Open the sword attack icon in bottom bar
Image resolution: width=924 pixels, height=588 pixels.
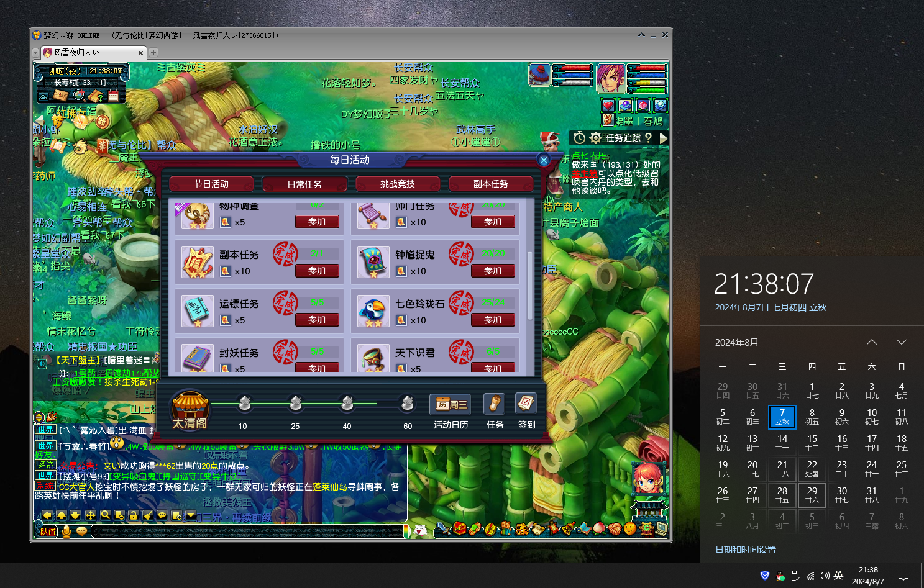tap(443, 528)
